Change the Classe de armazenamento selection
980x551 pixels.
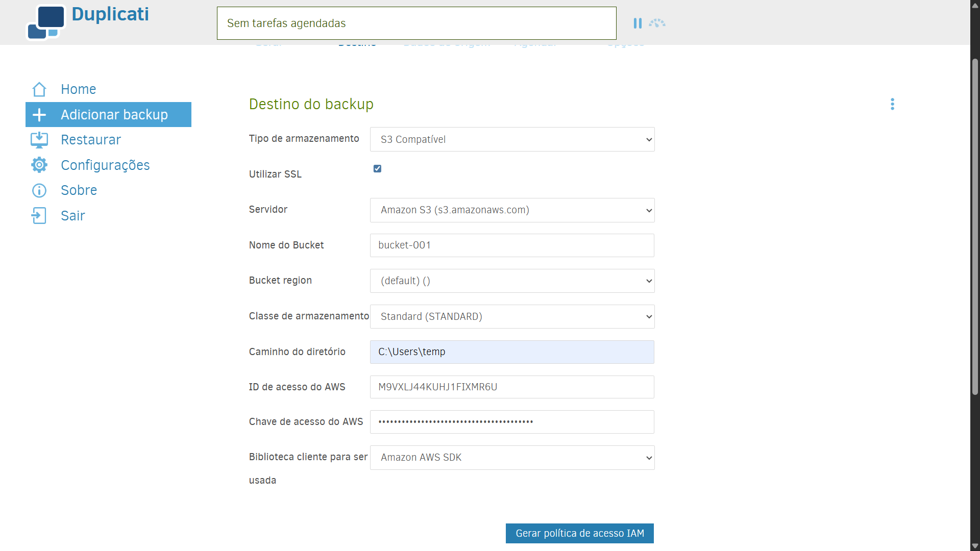pos(512,316)
